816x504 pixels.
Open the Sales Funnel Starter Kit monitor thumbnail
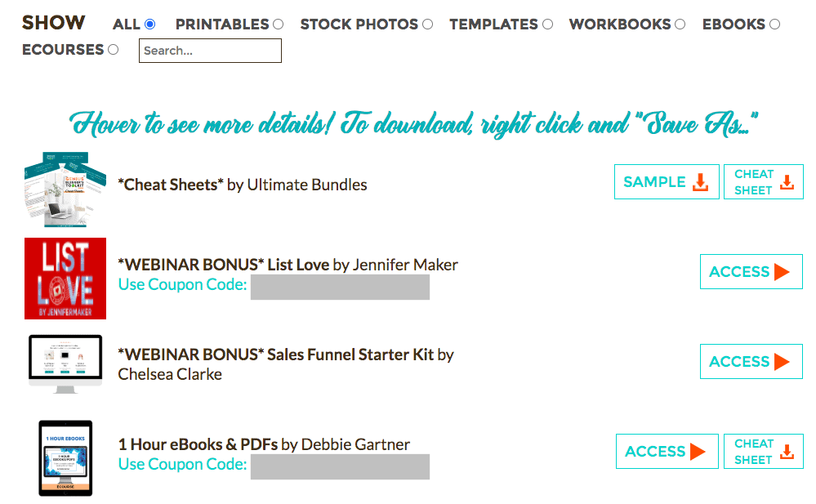click(x=65, y=364)
